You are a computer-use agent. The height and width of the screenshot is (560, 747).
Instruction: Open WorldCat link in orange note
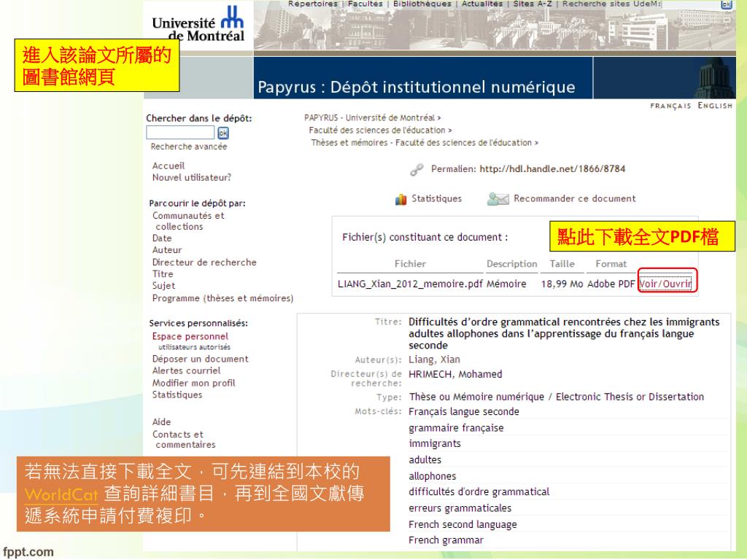61,494
